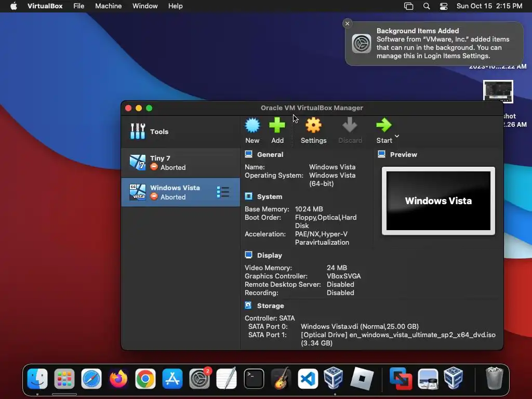Dismiss the Background Items Added notification
Image resolution: width=532 pixels, height=399 pixels.
[x=347, y=23]
